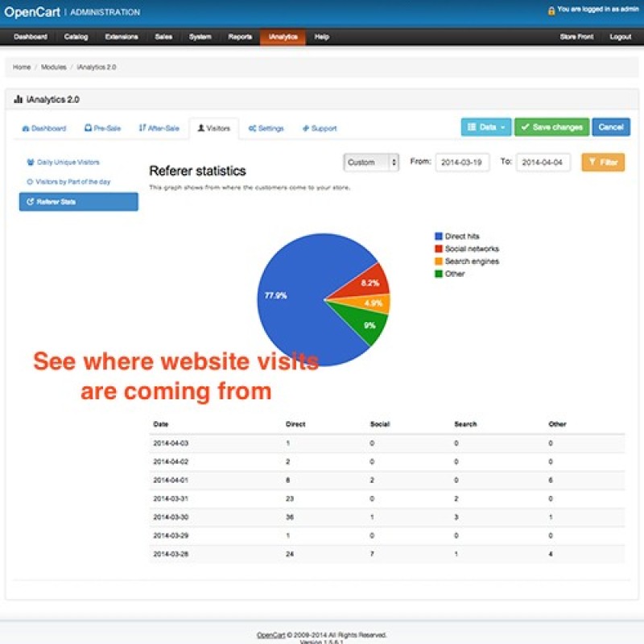Screen dimensions: 644x644
Task: Click the Cancel button
Action: 611,127
